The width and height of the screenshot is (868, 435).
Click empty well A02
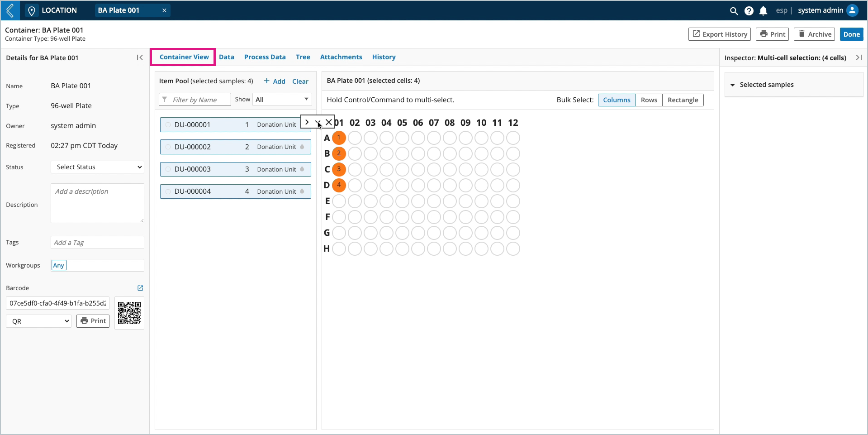[355, 138]
